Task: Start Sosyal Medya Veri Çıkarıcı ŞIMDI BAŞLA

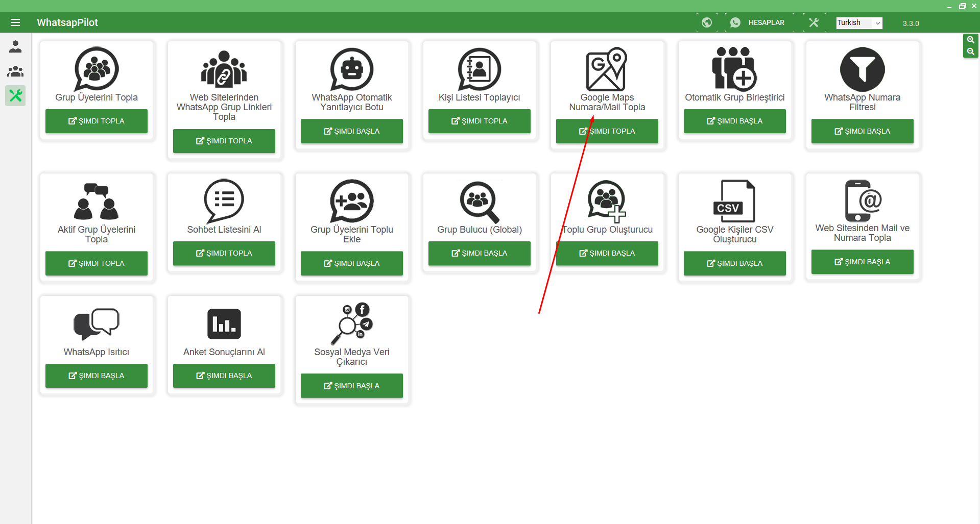Action: point(352,386)
